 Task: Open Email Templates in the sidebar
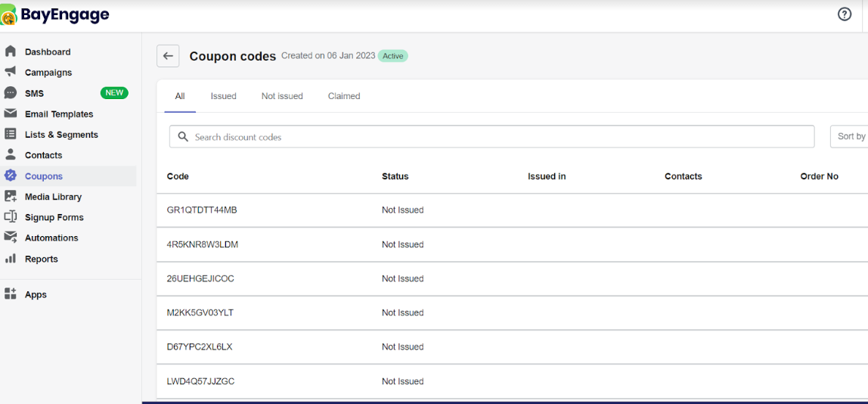(59, 114)
